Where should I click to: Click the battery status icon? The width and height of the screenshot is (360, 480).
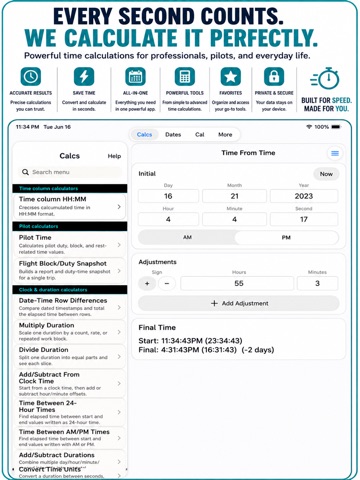336,127
